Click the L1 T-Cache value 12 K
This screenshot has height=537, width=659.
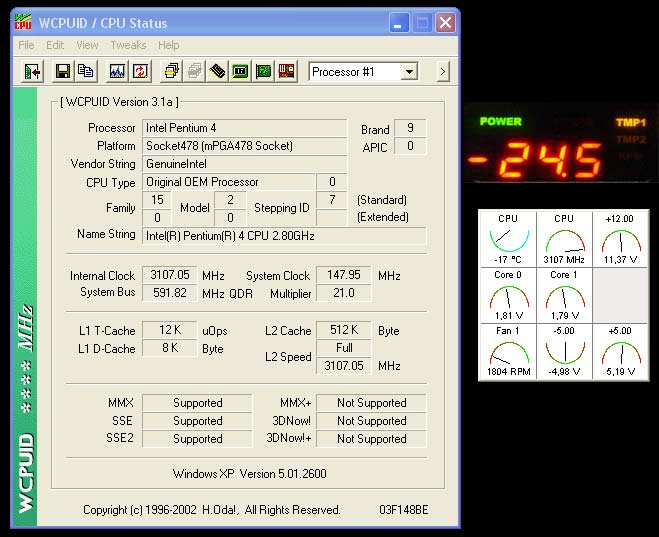[x=170, y=330]
